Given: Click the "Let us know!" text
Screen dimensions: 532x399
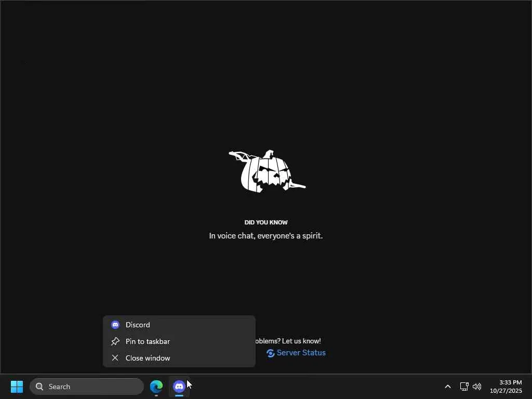Looking at the screenshot, I should coord(301,341).
